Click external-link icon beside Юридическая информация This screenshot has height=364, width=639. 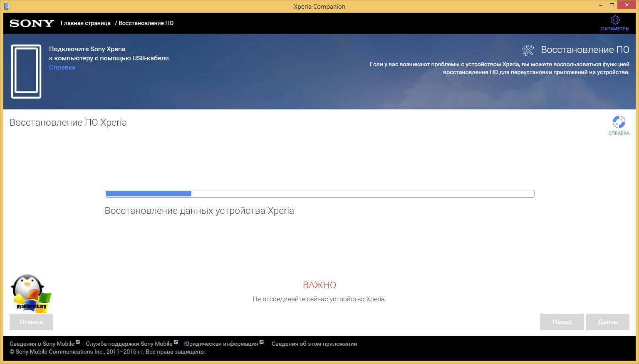pyautogui.click(x=262, y=342)
